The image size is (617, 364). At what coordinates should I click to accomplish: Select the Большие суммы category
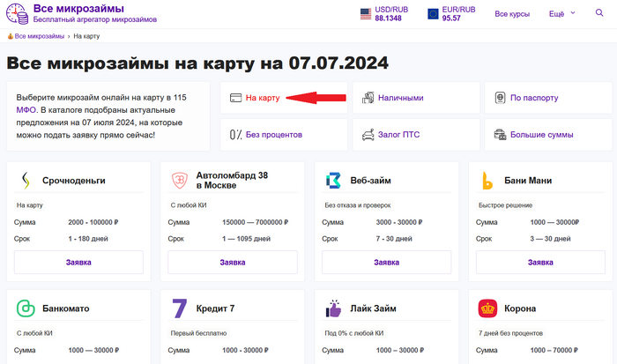pos(548,135)
